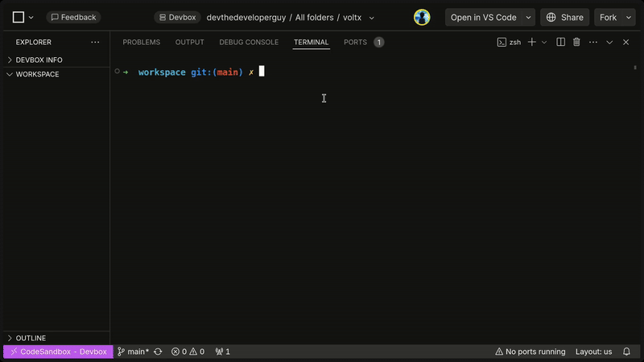This screenshot has height=362, width=644.
Task: Change keyboard Layout: us setting
Action: click(593, 352)
